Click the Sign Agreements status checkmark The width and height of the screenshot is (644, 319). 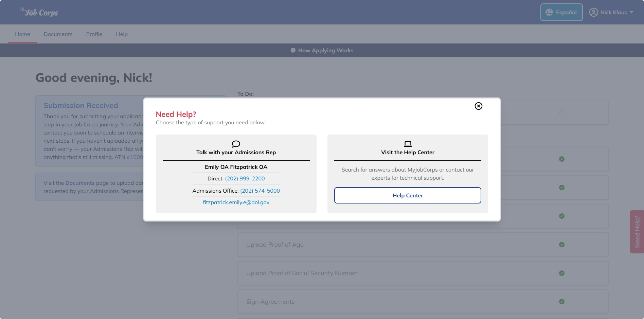pos(562,302)
